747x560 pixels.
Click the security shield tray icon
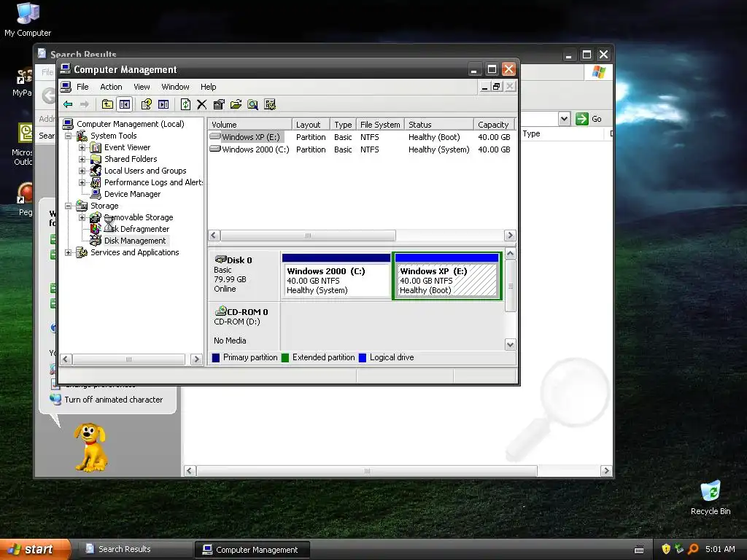tap(666, 550)
